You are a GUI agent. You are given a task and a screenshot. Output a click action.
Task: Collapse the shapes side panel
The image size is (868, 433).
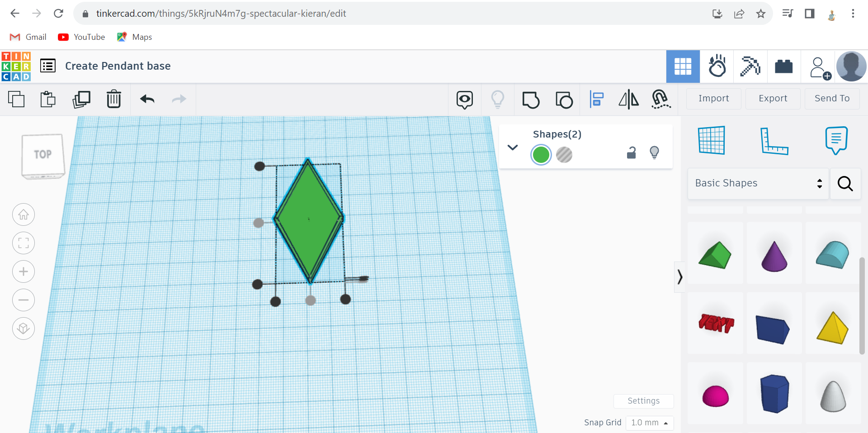point(679,276)
